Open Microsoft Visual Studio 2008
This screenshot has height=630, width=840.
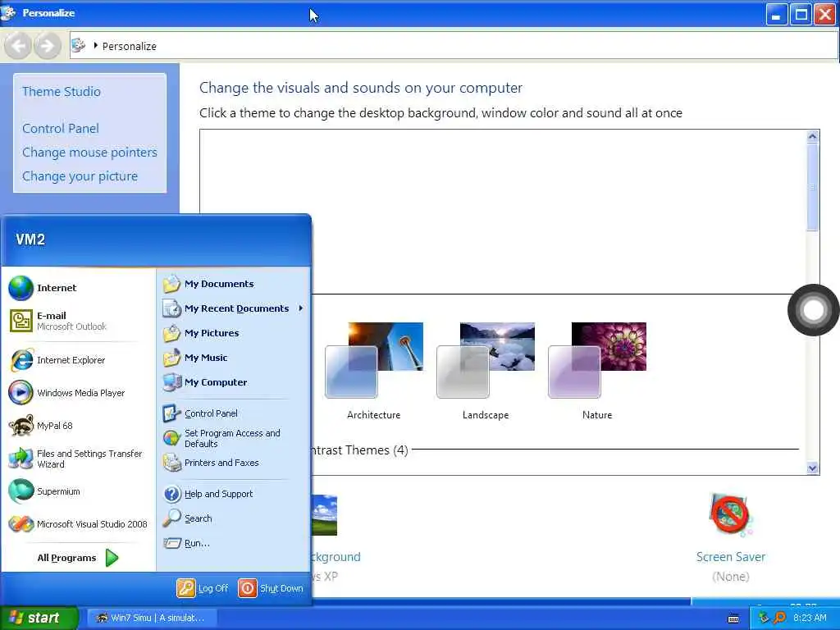pyautogui.click(x=78, y=524)
